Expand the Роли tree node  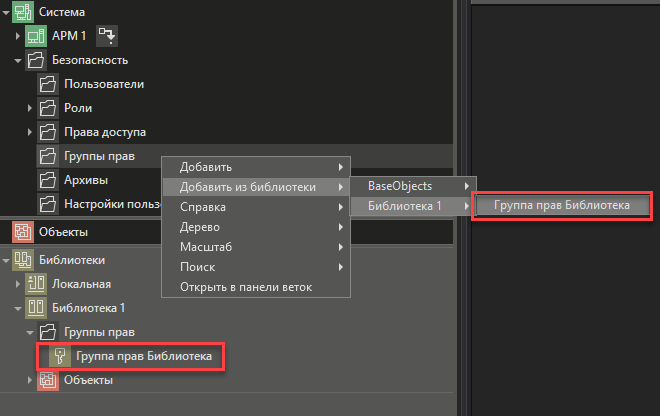tap(30, 108)
